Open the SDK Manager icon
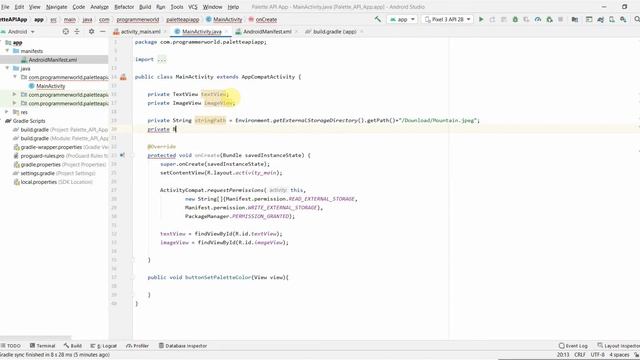Image resolution: width=640 pixels, height=360 pixels. coord(623,19)
